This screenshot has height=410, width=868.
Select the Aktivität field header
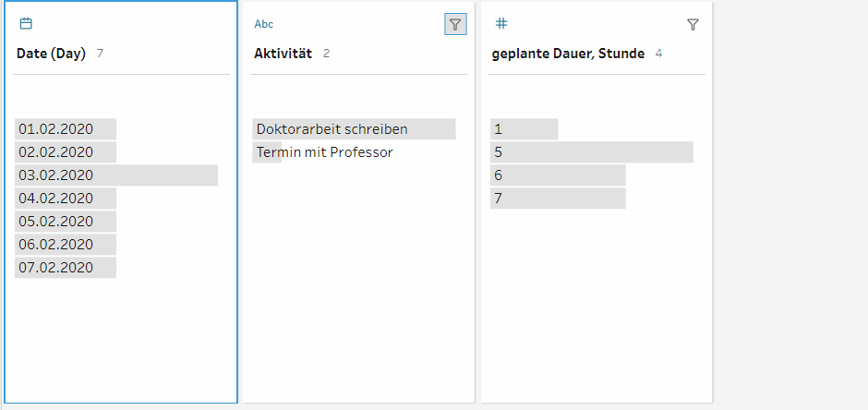click(283, 54)
